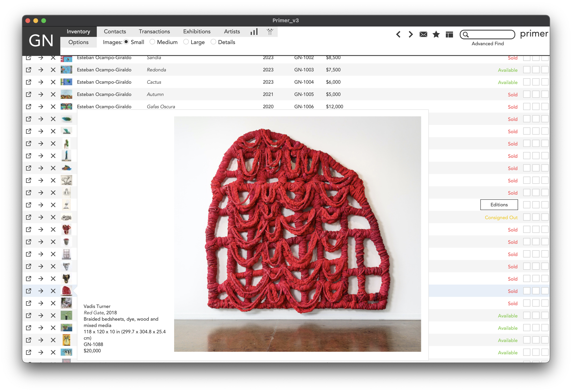The height and width of the screenshot is (392, 572).
Task: Switch to the Artists tab
Action: [x=232, y=32]
